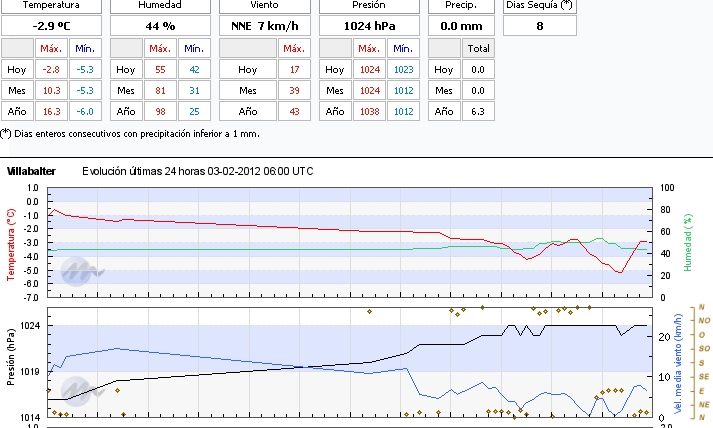Screen dimensions: 713x428
Task: Select the Dias Sequía value 8
Action: [540, 26]
